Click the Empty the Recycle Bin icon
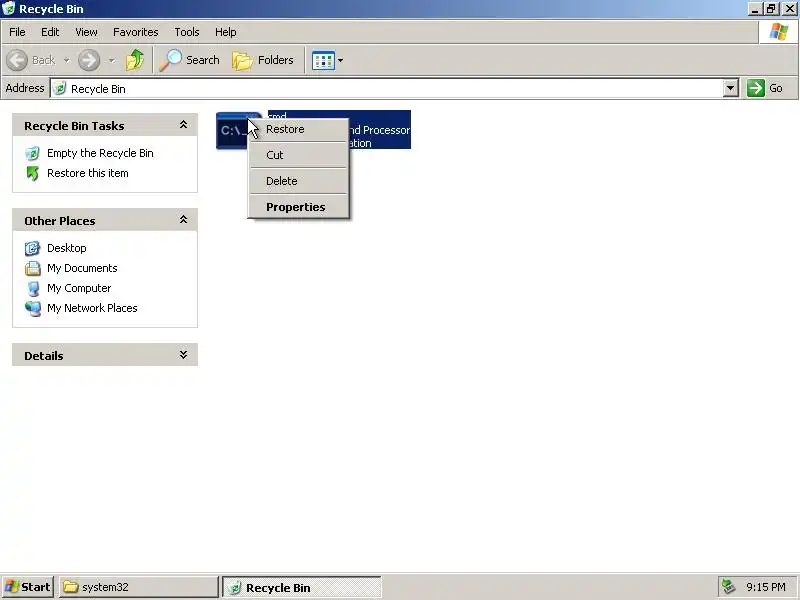 [x=32, y=153]
